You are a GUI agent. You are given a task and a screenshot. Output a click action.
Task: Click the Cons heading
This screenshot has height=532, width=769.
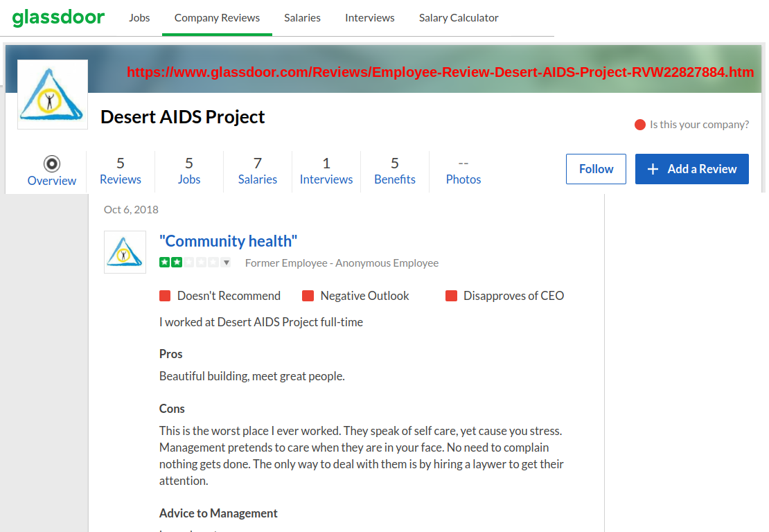[x=172, y=409]
